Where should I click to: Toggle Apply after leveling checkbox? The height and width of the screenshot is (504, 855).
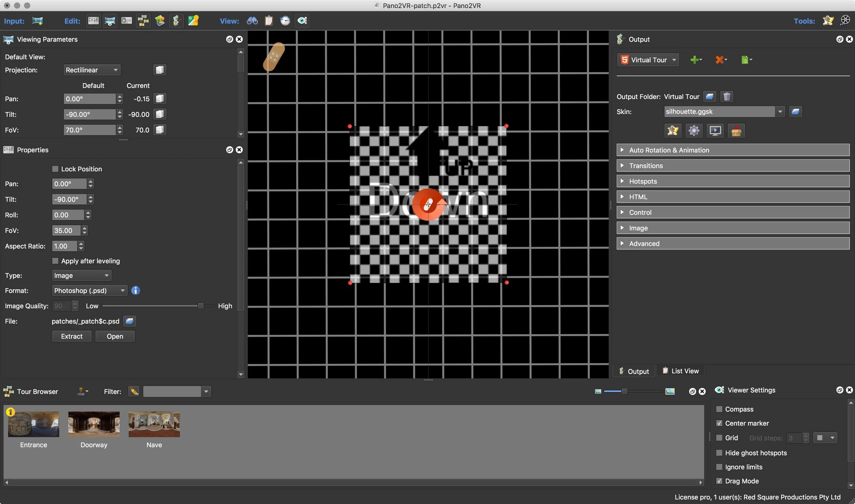[55, 261]
